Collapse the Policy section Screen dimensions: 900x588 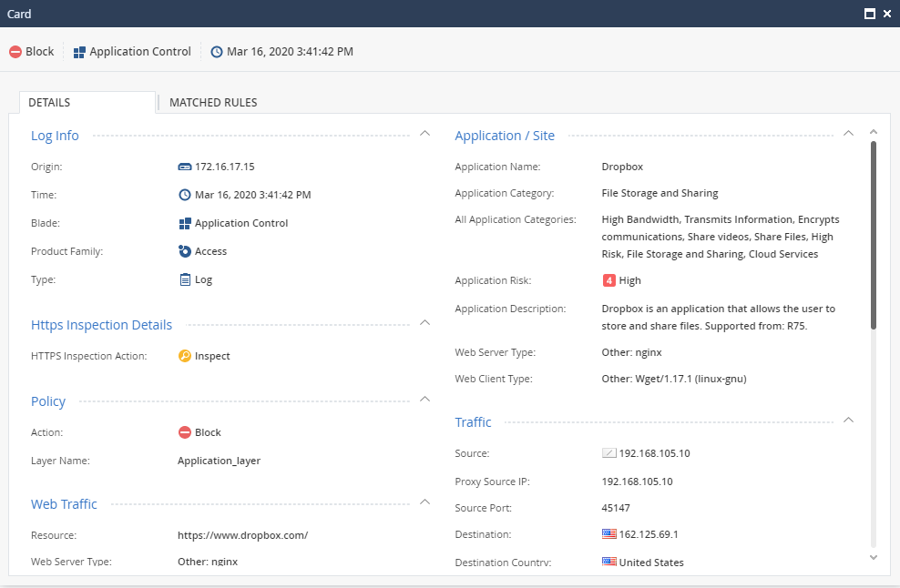tap(424, 399)
